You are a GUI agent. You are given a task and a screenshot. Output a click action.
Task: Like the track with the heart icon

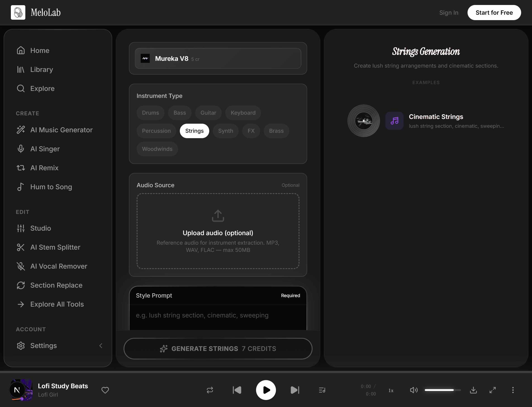point(105,390)
